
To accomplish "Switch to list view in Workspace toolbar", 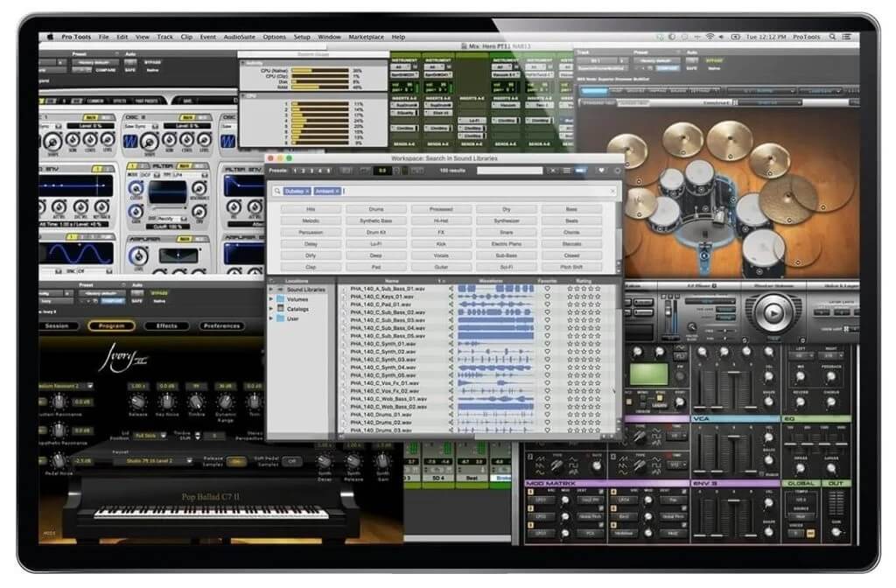I will (567, 171).
